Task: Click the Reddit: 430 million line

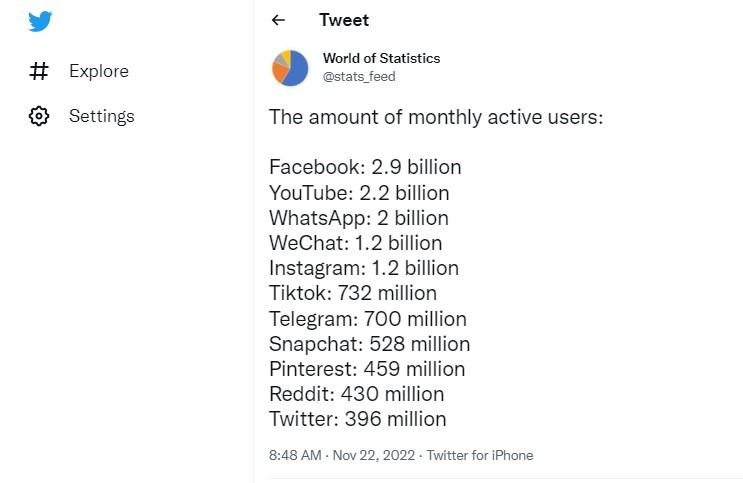Action: coord(356,394)
